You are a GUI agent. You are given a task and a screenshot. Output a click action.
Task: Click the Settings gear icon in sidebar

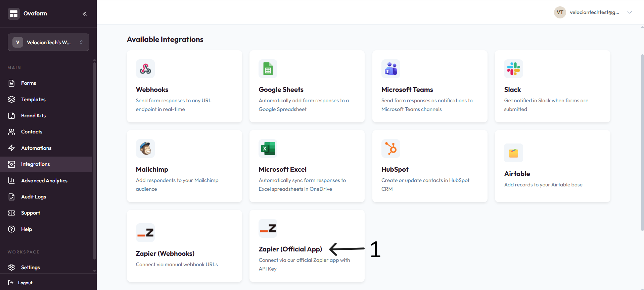(11, 268)
